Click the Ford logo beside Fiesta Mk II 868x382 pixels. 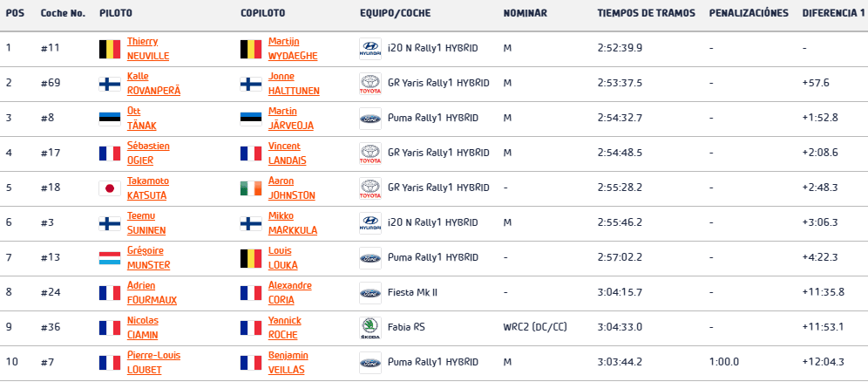point(370,293)
